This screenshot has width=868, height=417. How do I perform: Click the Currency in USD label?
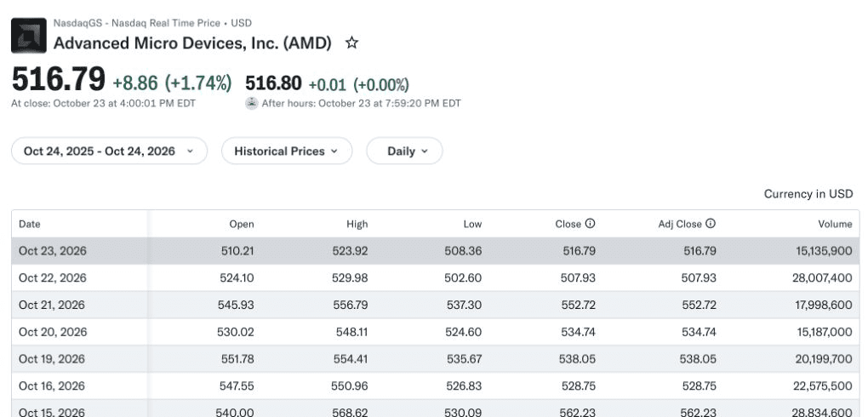pyautogui.click(x=808, y=194)
